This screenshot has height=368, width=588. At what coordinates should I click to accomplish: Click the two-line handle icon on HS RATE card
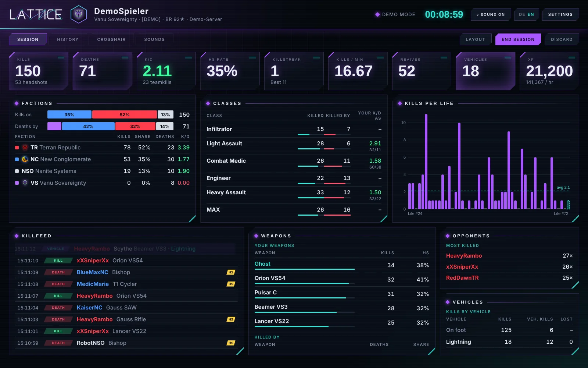tap(252, 58)
